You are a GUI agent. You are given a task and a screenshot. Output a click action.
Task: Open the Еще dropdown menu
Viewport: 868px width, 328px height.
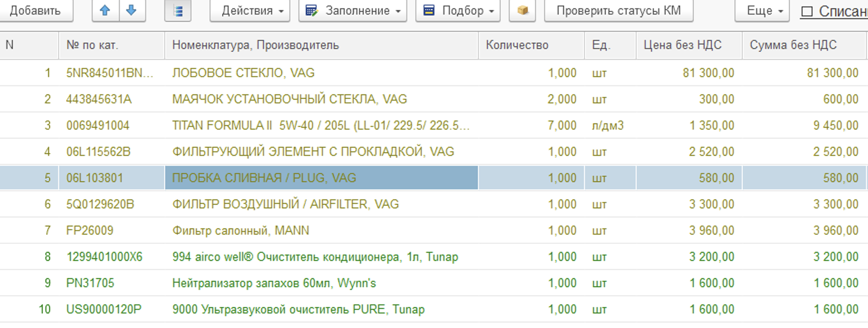(762, 10)
